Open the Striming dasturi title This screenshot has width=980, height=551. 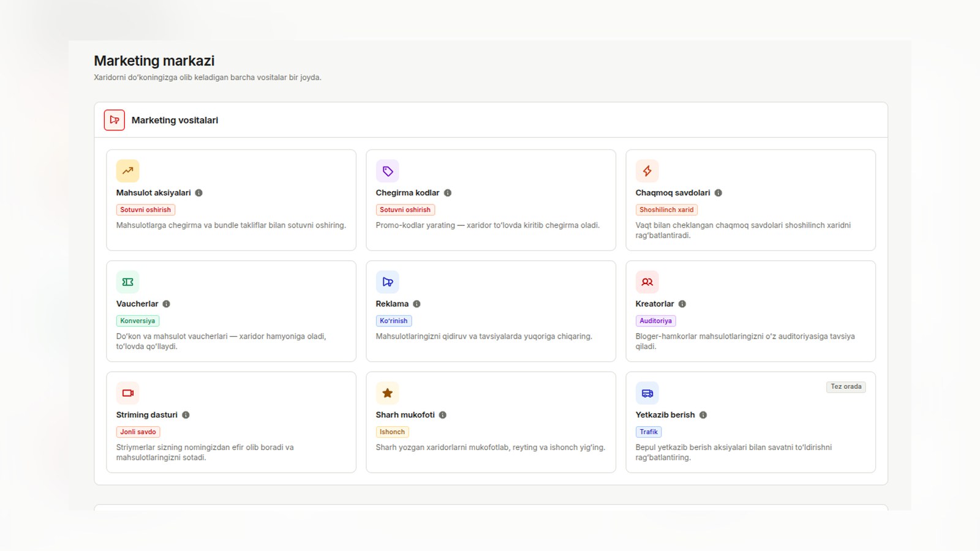(x=147, y=415)
